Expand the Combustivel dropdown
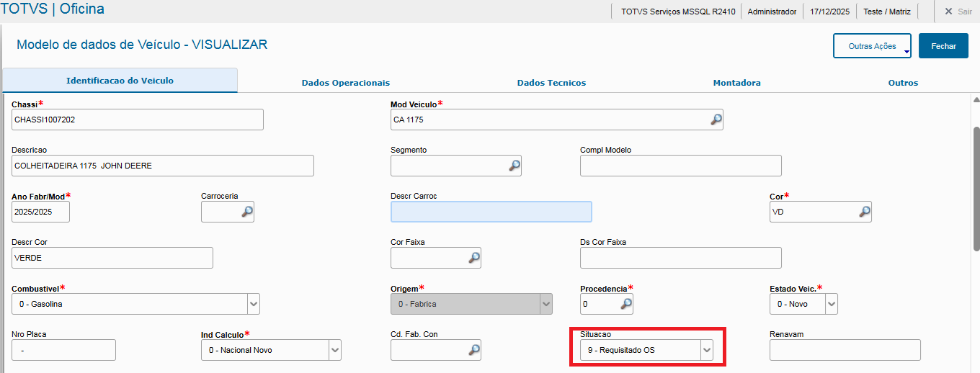 click(254, 304)
